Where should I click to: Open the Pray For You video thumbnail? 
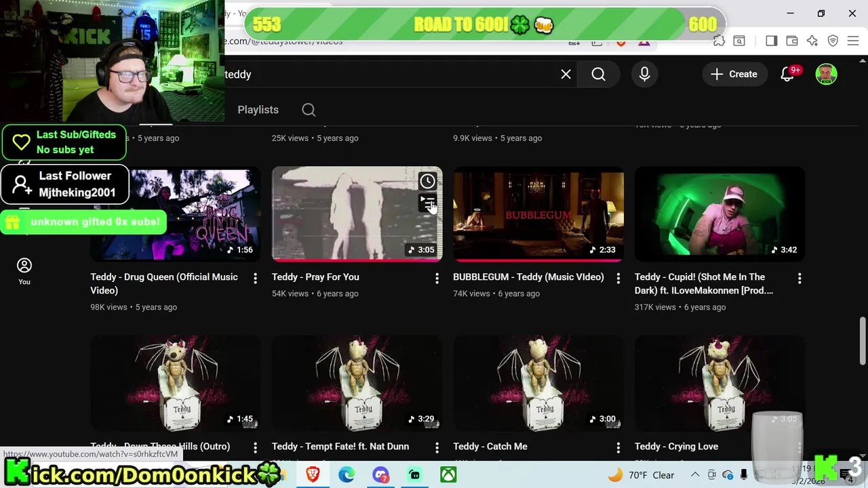[x=357, y=213]
